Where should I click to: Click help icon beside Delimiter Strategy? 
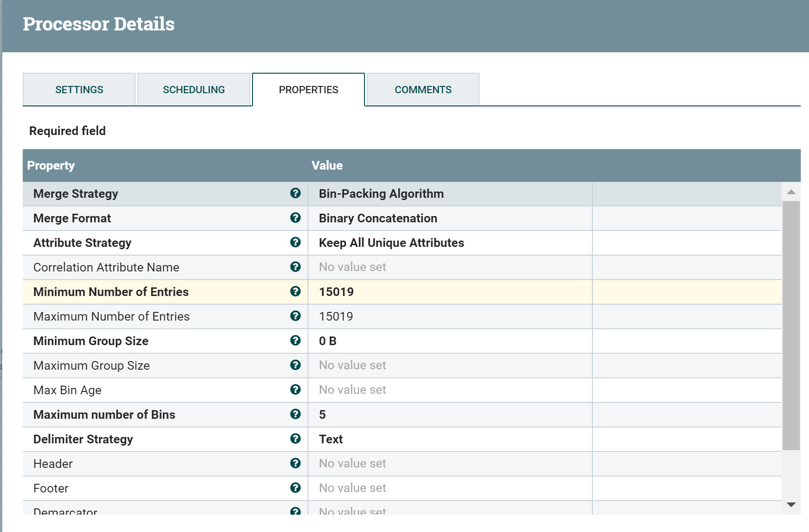point(295,439)
